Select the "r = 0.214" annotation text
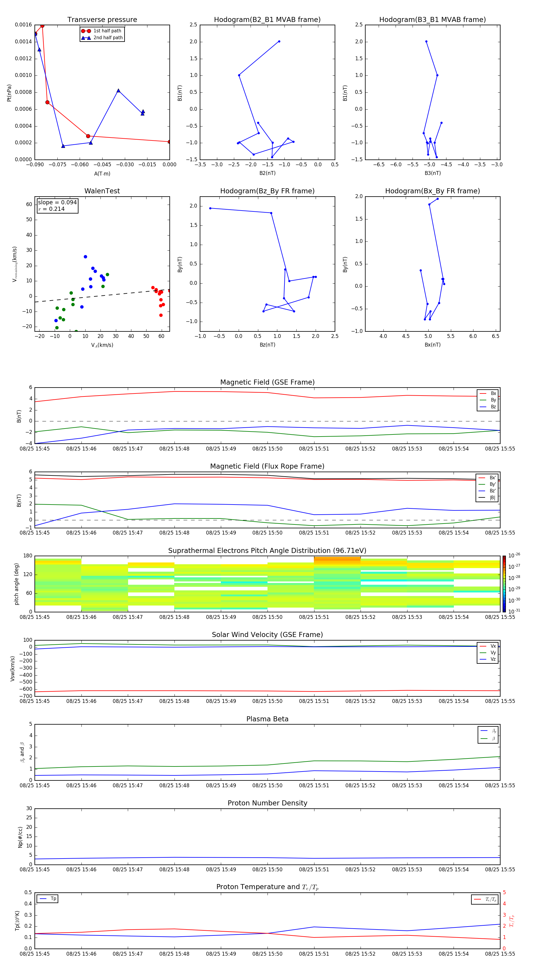Viewport: 535px width, 980px height. click(x=51, y=209)
